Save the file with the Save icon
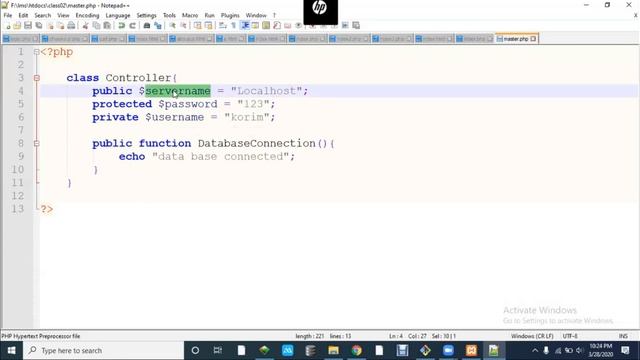The image size is (640, 360). 28,26
